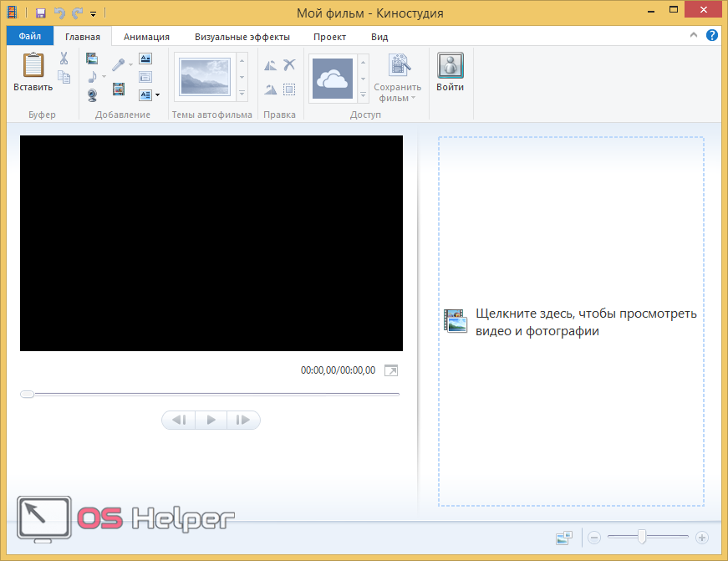Change the thumbnail size view in status bar
728x561 pixels.
point(563,538)
